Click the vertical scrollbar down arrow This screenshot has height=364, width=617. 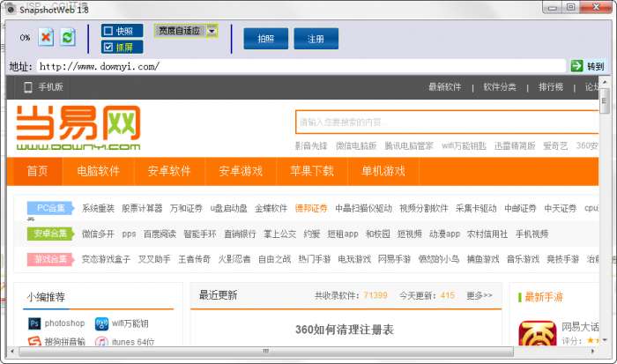(605, 340)
